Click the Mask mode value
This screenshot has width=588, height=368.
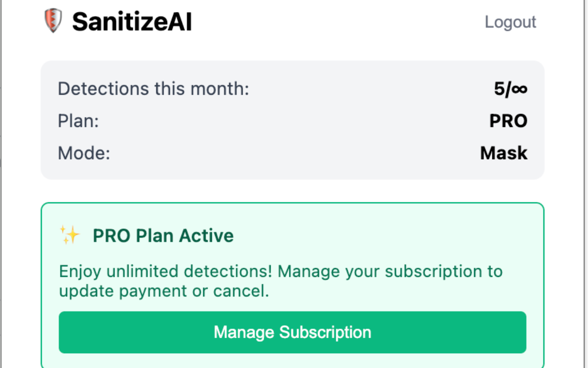[503, 153]
